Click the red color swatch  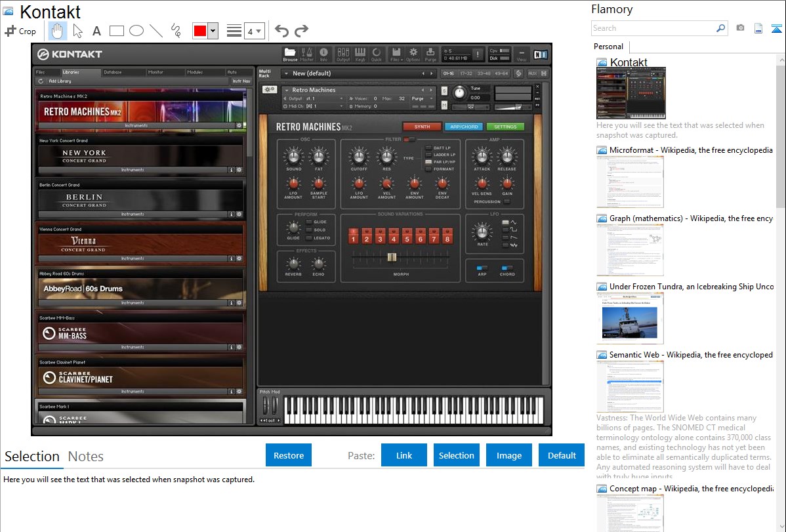[x=200, y=31]
